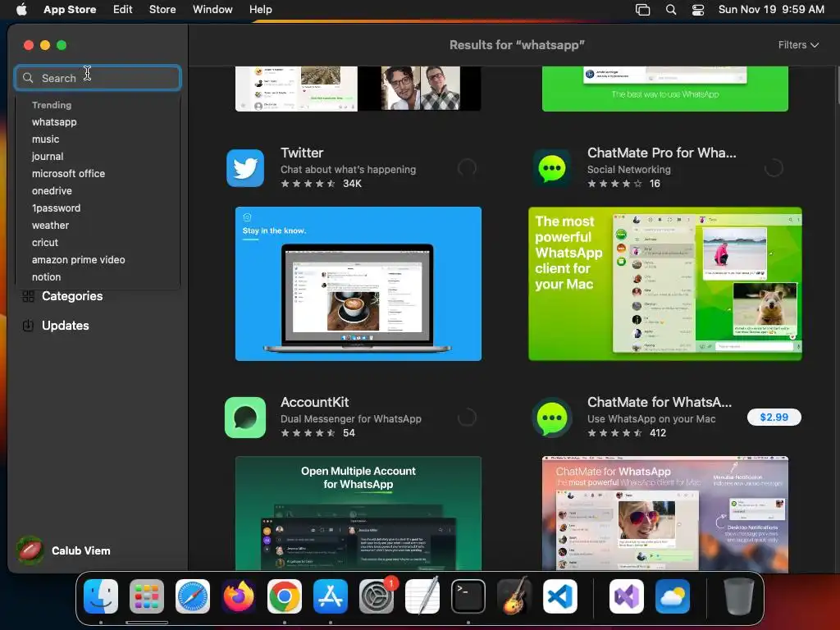Click AccountKit's loading download button
Screen dimensions: 840x630
[x=467, y=418]
